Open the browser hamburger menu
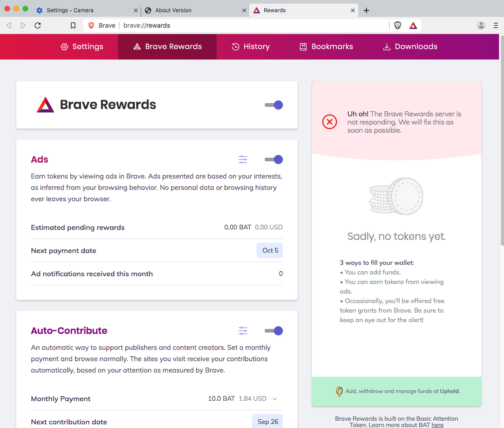504x428 pixels. [496, 25]
